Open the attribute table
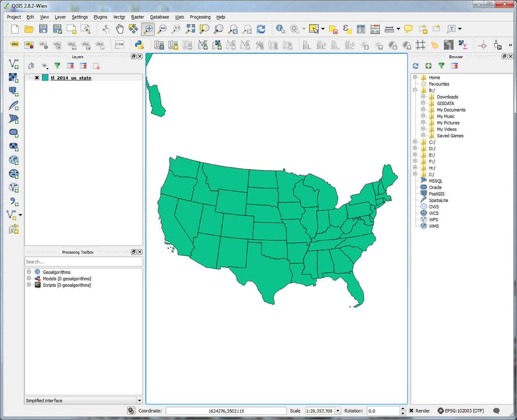Screen dimensions: 517x420 click(x=361, y=29)
